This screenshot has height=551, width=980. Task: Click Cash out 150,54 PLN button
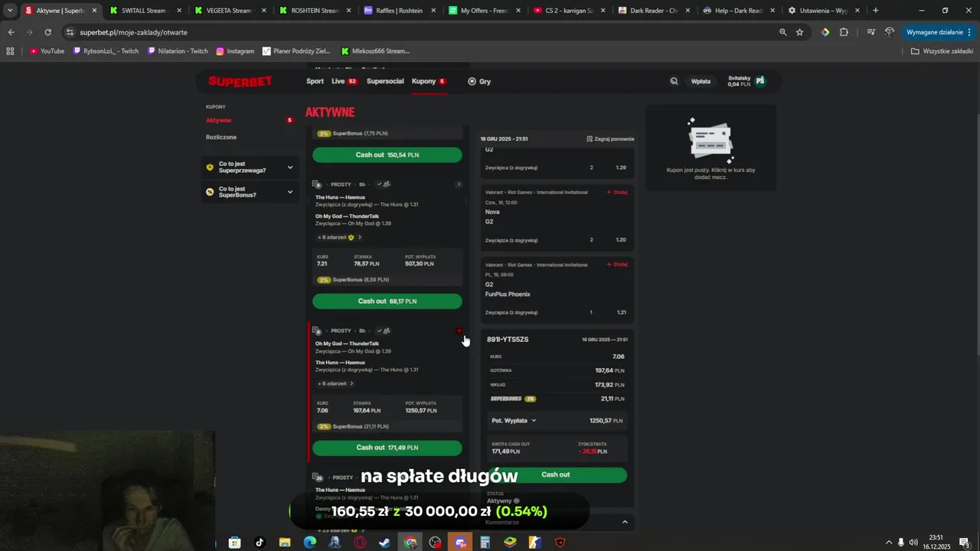[x=387, y=155]
